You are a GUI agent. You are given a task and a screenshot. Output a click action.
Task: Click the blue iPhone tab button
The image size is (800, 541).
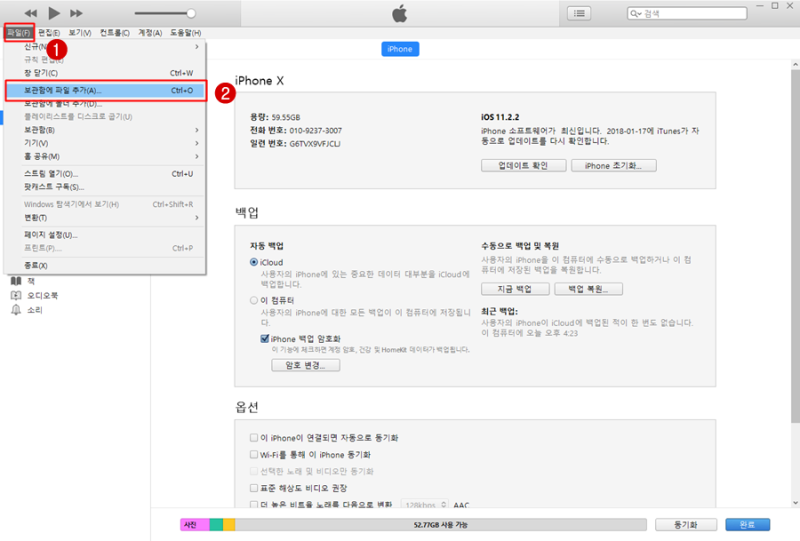tap(400, 49)
